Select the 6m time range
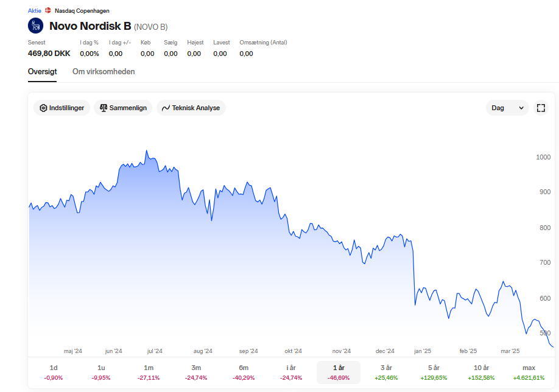 244,373
